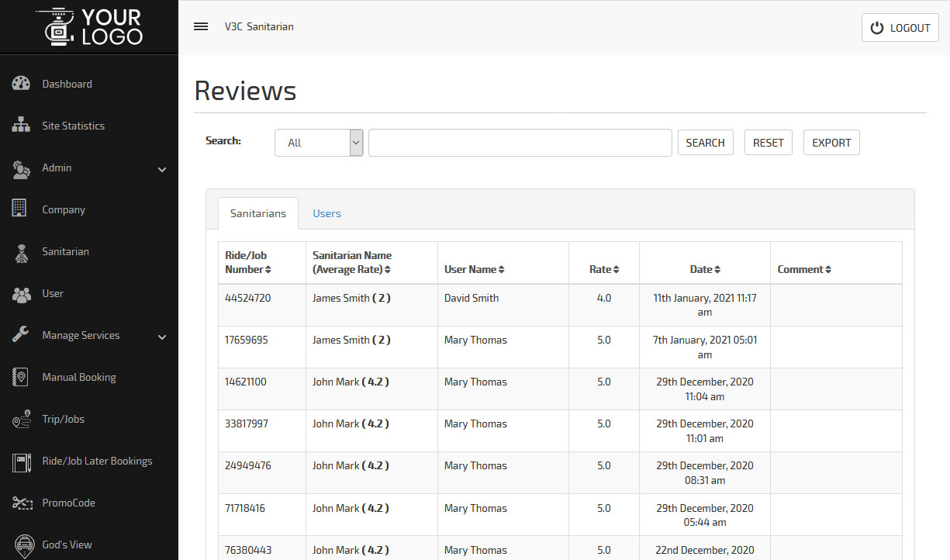
Task: Click the Trip/Jobs route icon
Action: (21, 419)
